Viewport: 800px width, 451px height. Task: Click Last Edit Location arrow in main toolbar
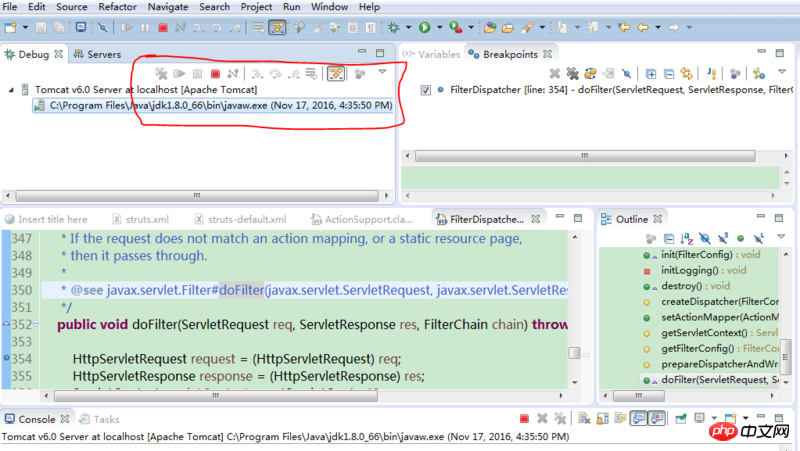(x=623, y=28)
